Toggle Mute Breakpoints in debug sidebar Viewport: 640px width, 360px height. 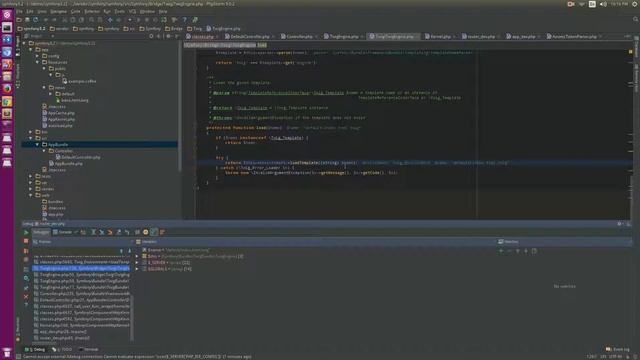(x=26, y=260)
